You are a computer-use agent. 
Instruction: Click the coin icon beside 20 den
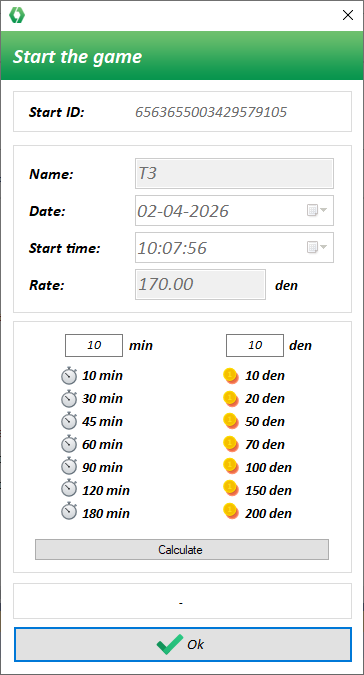231,398
